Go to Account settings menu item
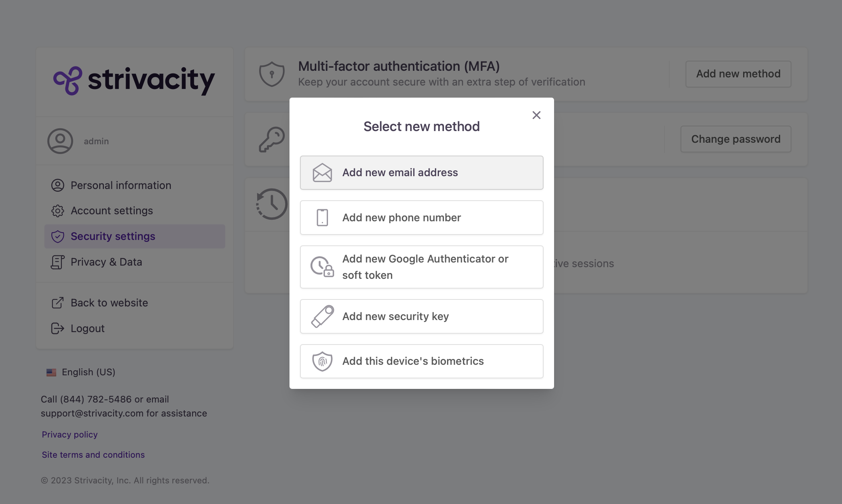Viewport: 842px width, 504px height. click(112, 210)
